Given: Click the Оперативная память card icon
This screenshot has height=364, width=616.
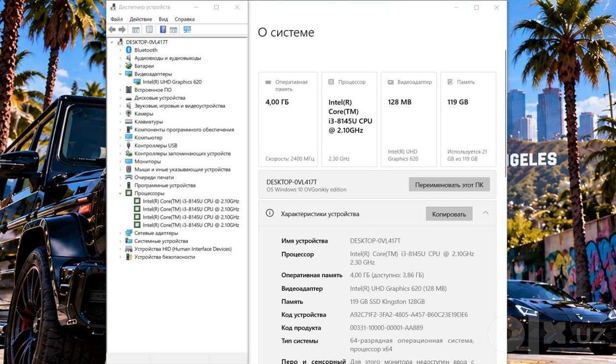Looking at the screenshot, I should (269, 82).
